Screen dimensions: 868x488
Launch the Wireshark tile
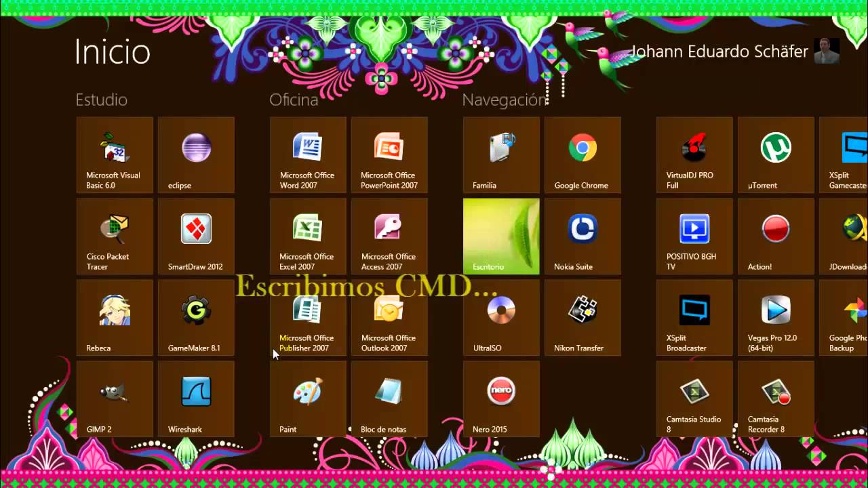click(196, 399)
